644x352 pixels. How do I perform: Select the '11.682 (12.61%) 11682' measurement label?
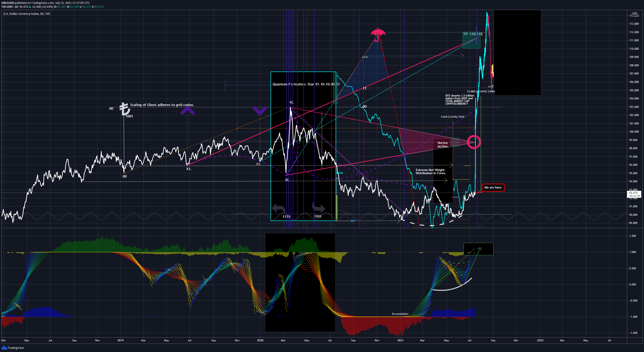481,91
